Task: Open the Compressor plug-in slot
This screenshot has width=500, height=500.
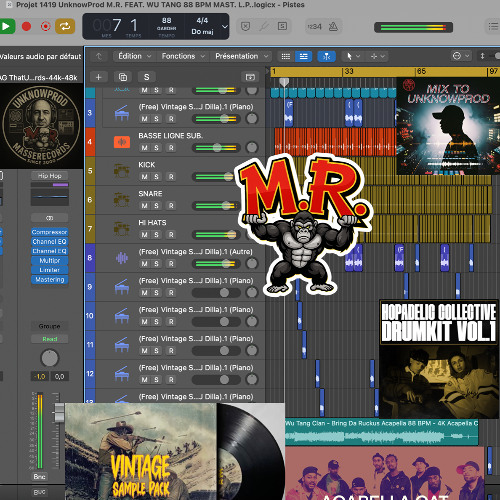Action: pyautogui.click(x=50, y=232)
